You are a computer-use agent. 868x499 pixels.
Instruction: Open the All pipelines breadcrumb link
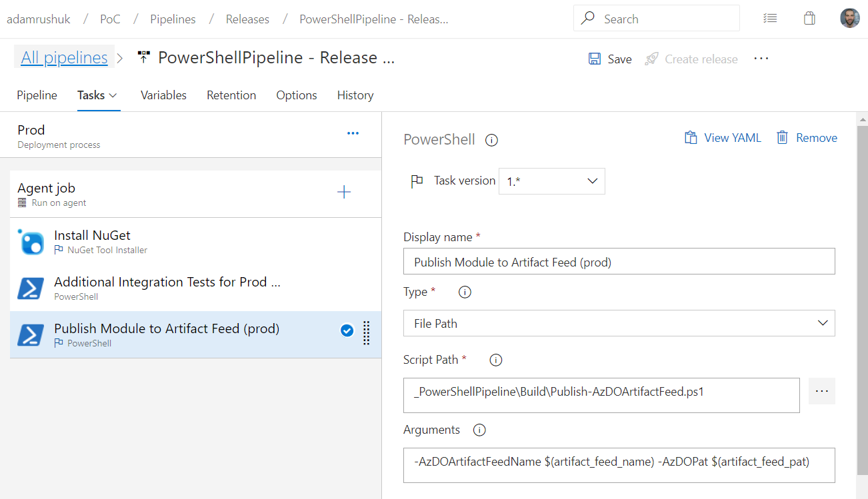[63, 57]
